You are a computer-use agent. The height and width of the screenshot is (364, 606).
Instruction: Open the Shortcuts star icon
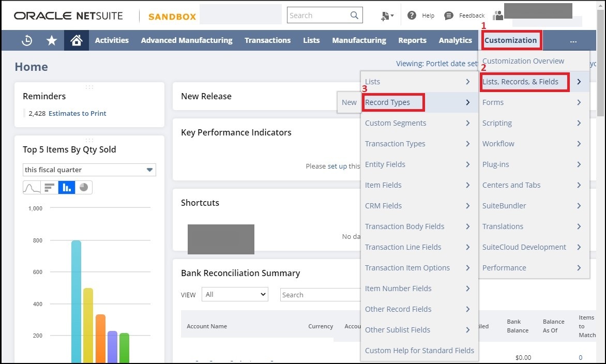(51, 40)
